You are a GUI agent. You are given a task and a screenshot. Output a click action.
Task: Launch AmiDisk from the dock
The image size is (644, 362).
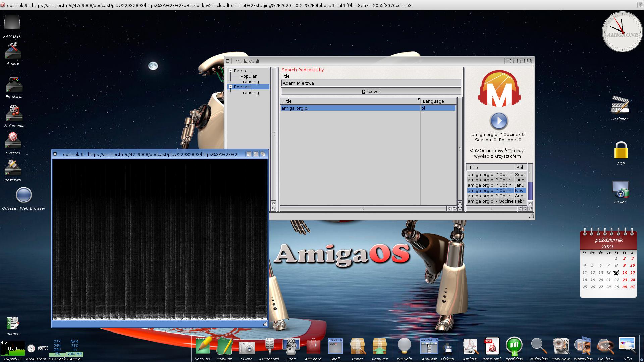click(x=429, y=346)
